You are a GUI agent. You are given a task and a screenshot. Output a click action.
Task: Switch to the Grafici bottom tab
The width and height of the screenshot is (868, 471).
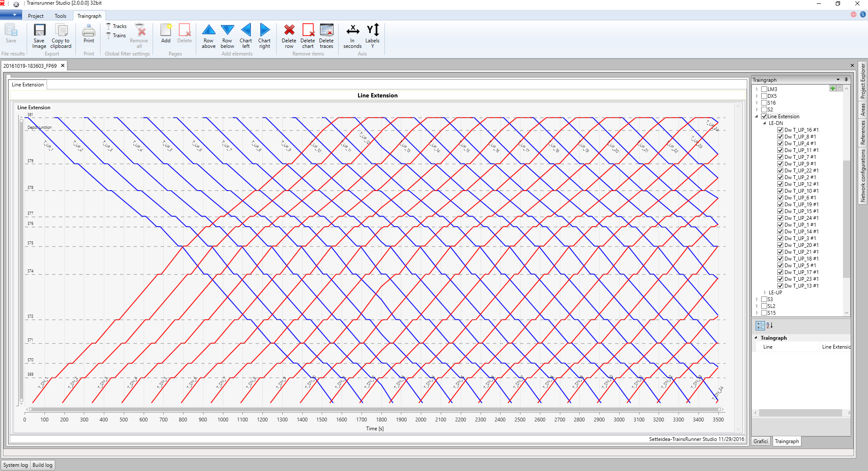pyautogui.click(x=761, y=441)
